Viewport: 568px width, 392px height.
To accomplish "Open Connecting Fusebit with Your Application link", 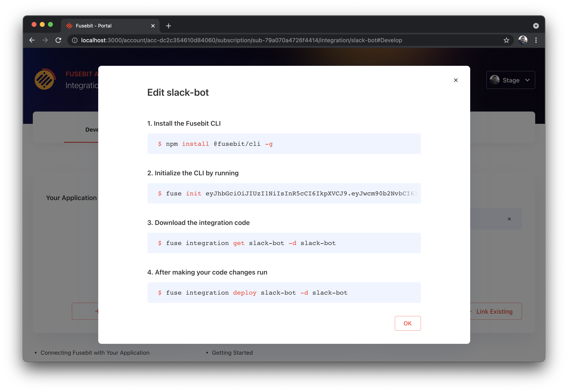I will point(95,353).
